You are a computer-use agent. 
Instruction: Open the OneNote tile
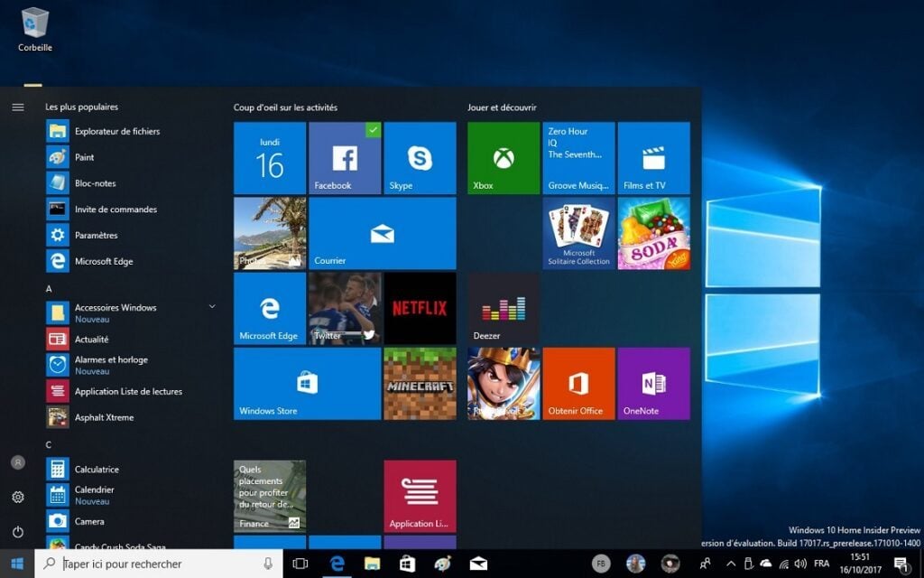click(653, 383)
